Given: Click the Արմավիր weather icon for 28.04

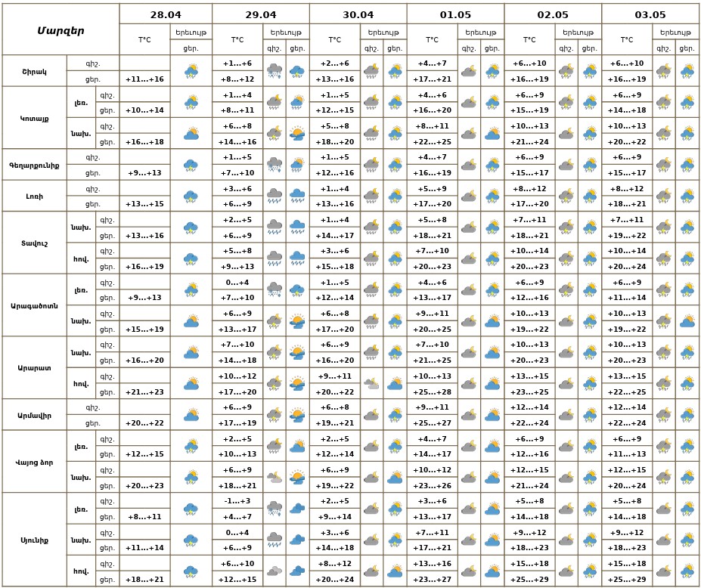Looking at the screenshot, I should coord(191,414).
